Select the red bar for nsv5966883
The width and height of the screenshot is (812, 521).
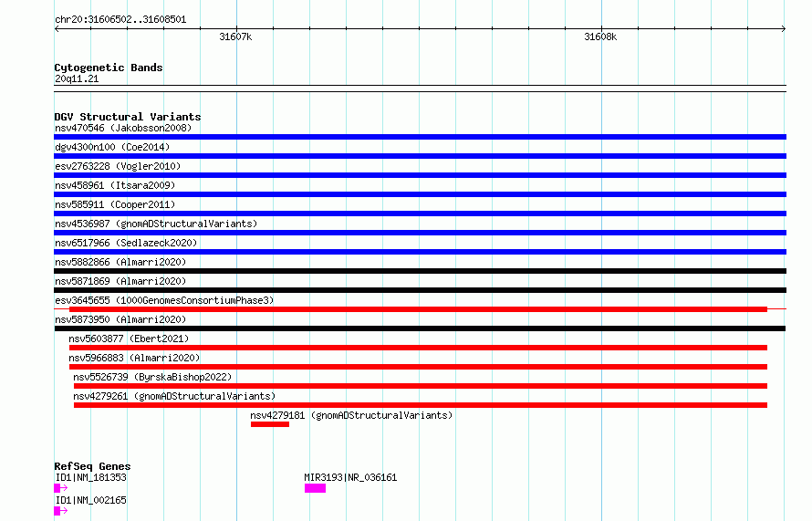click(419, 367)
